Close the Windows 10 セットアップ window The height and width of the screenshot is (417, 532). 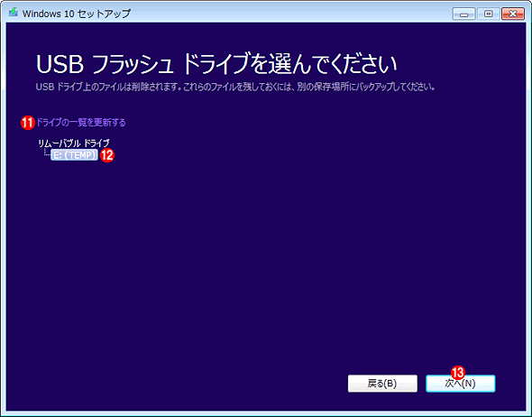coord(513,14)
